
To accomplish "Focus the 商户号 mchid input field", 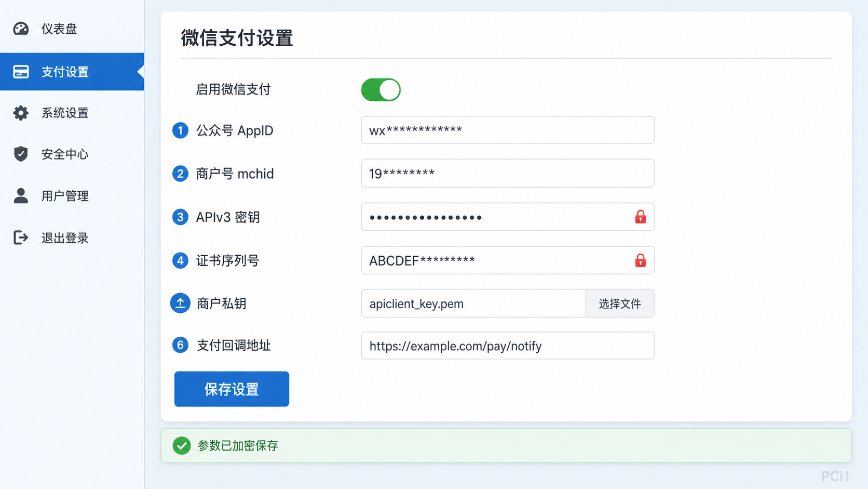I will pyautogui.click(x=508, y=173).
